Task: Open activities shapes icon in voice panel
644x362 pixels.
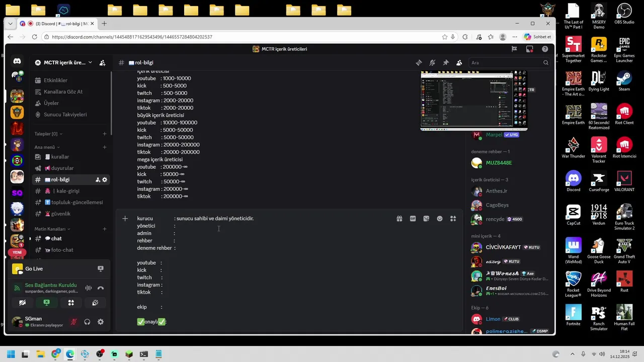Action: point(71,303)
